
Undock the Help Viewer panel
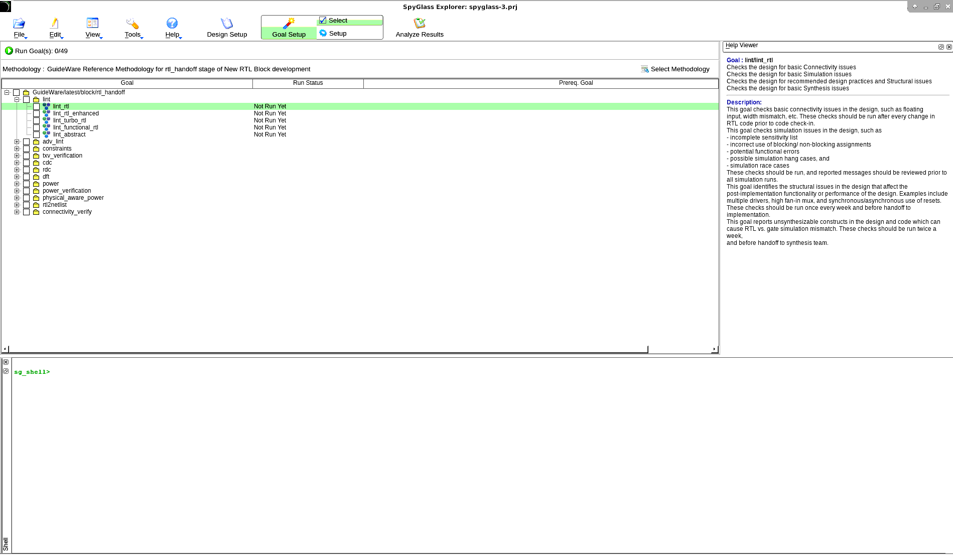(x=941, y=47)
